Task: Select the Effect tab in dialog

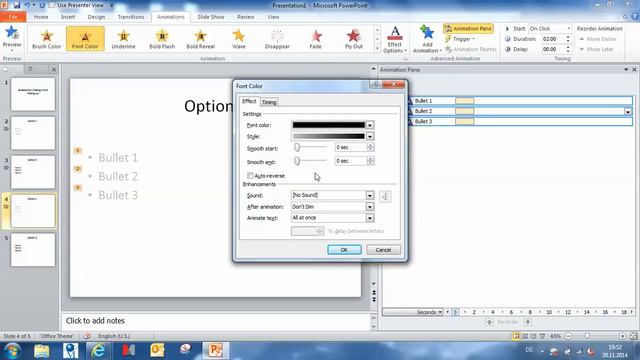Action: (x=249, y=101)
